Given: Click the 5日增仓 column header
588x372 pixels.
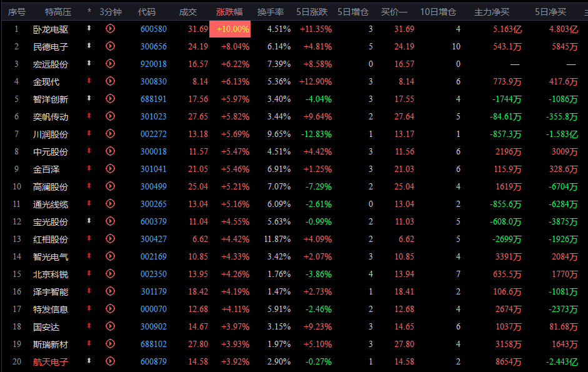Looking at the screenshot, I should tap(353, 12).
